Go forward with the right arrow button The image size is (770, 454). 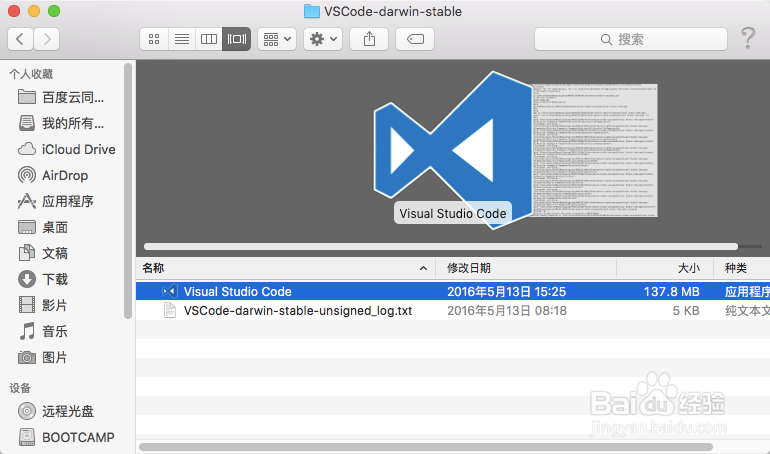[x=47, y=39]
